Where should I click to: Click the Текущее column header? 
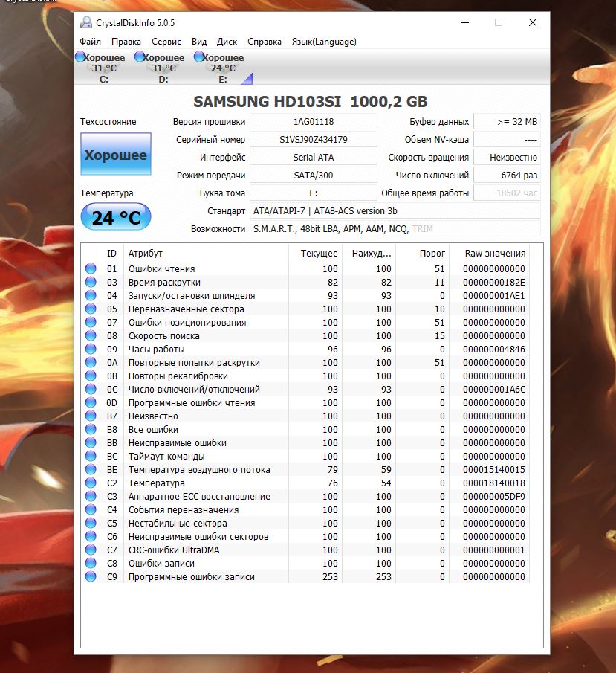coord(315,254)
